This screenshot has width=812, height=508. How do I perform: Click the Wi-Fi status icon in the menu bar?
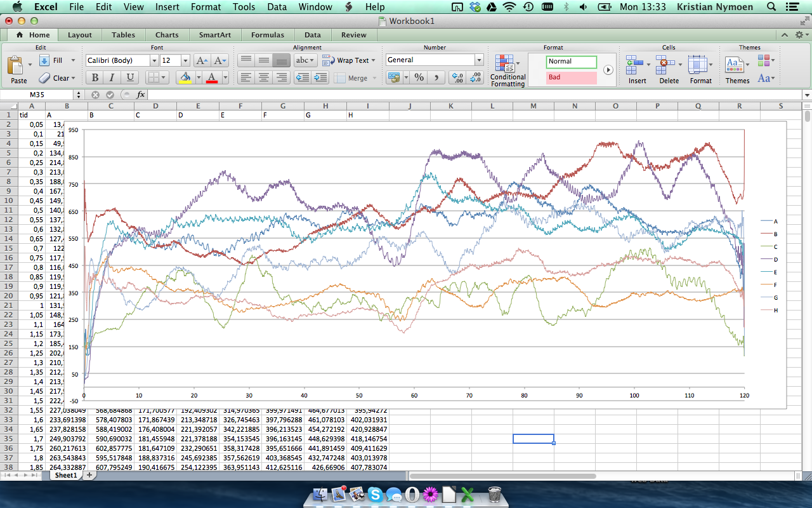(509, 7)
